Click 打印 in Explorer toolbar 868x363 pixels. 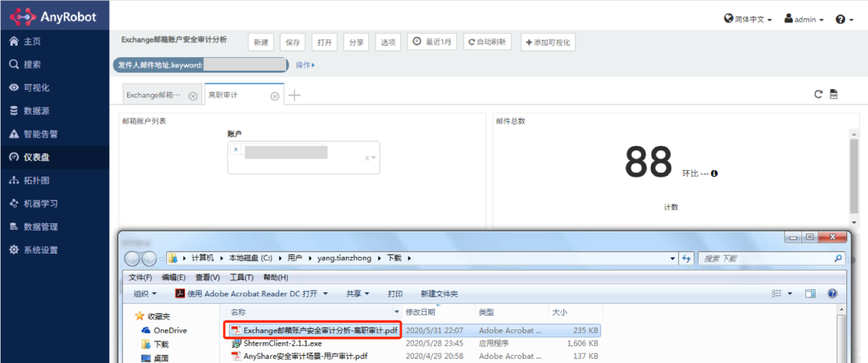coord(395,294)
